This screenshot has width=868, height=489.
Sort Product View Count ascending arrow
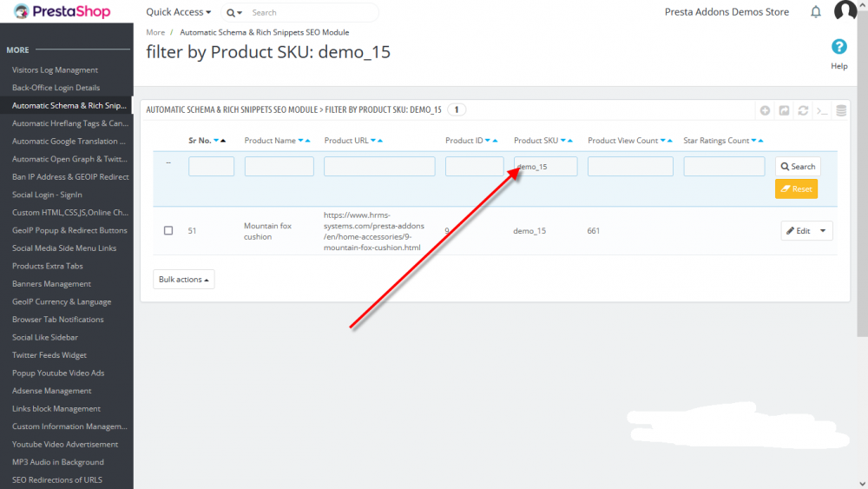670,141
